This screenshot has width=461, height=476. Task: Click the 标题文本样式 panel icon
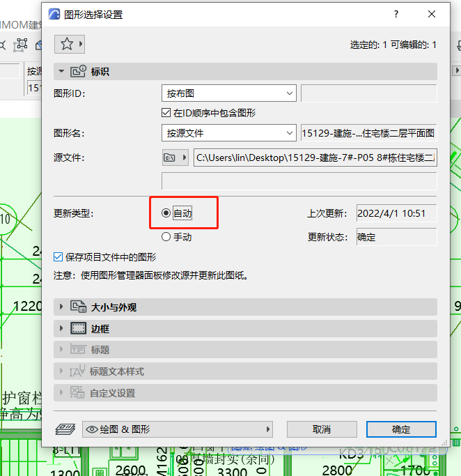(x=78, y=371)
